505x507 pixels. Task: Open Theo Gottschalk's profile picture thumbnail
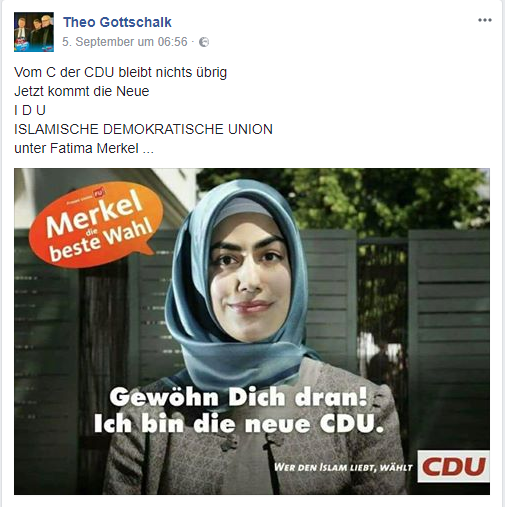(x=34, y=32)
